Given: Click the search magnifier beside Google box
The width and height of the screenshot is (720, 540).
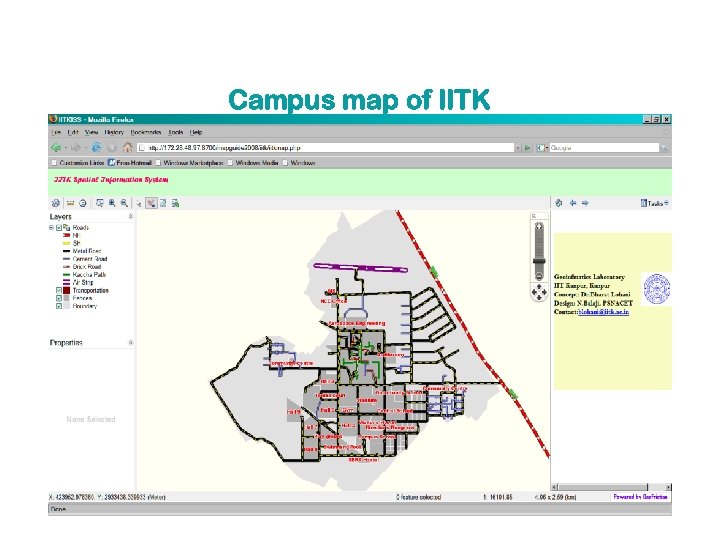Looking at the screenshot, I should click(x=664, y=148).
